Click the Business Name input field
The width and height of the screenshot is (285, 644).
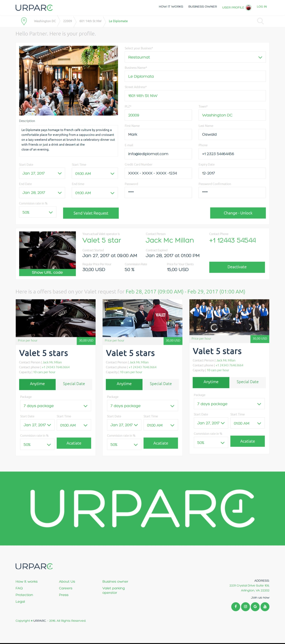(195, 76)
